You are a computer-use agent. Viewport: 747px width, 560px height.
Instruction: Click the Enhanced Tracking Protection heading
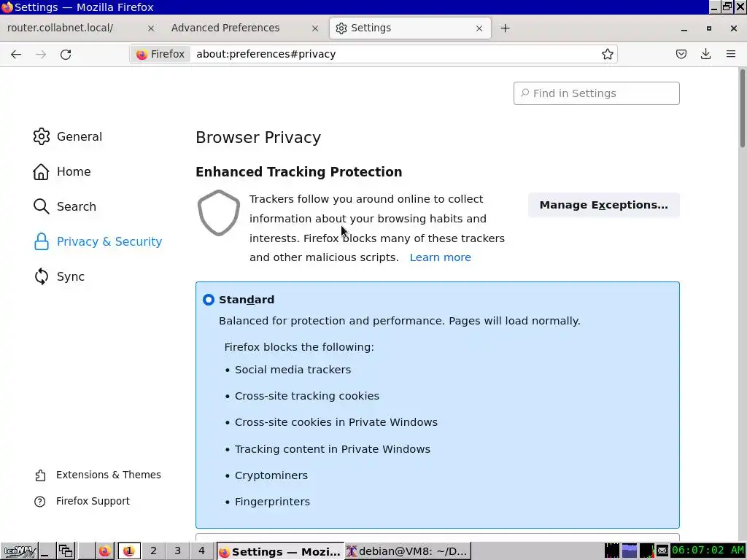pyautogui.click(x=298, y=172)
